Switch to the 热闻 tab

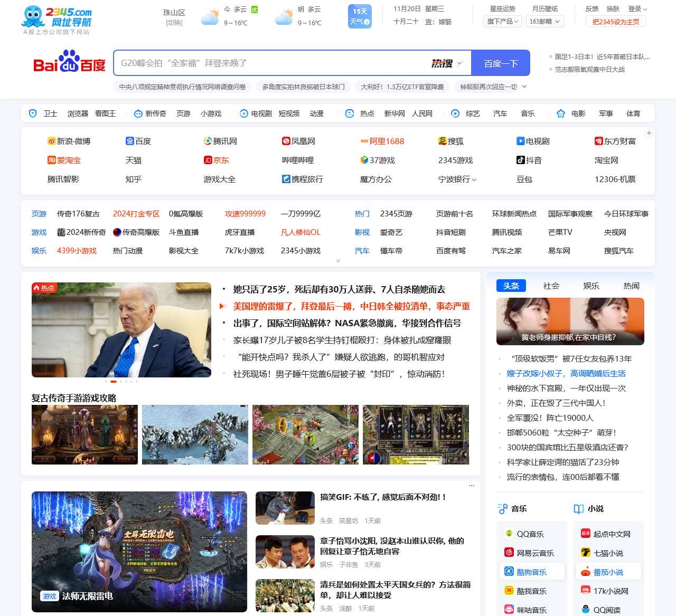pyautogui.click(x=632, y=286)
